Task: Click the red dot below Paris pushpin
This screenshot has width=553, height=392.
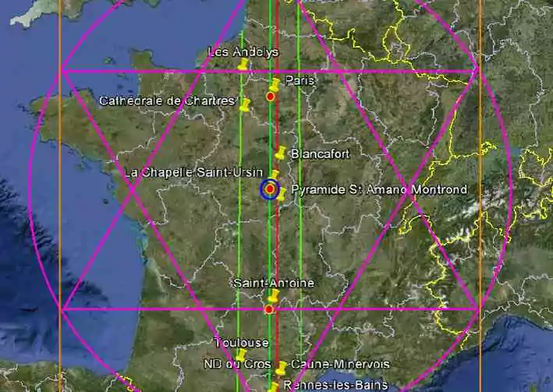Action: [x=271, y=96]
